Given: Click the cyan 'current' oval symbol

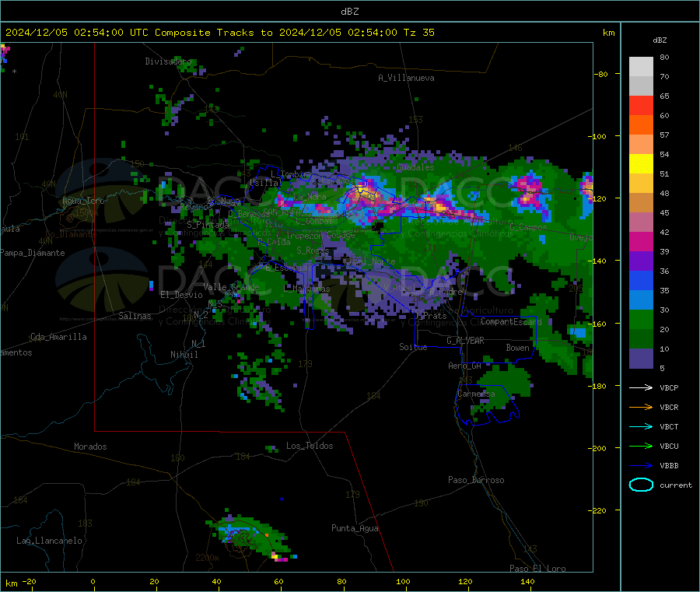Looking at the screenshot, I should click(641, 485).
